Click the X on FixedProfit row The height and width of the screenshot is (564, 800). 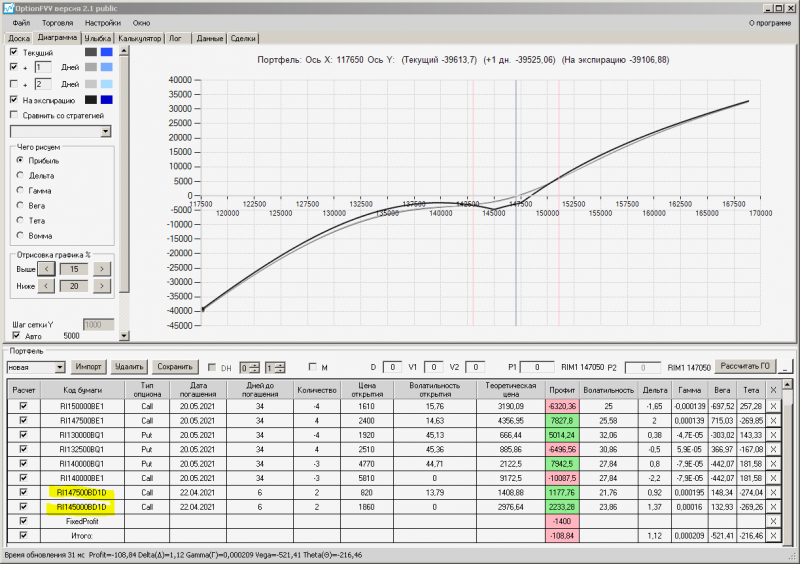click(773, 521)
